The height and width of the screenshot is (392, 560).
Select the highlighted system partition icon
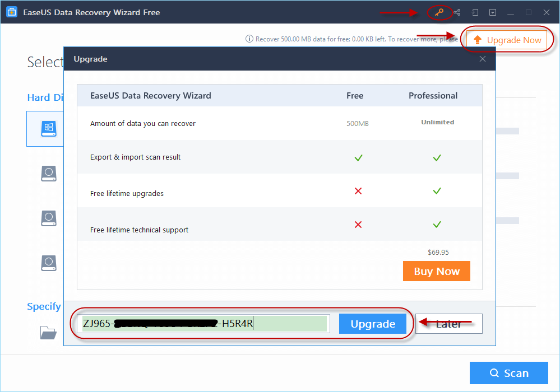pyautogui.click(x=48, y=128)
